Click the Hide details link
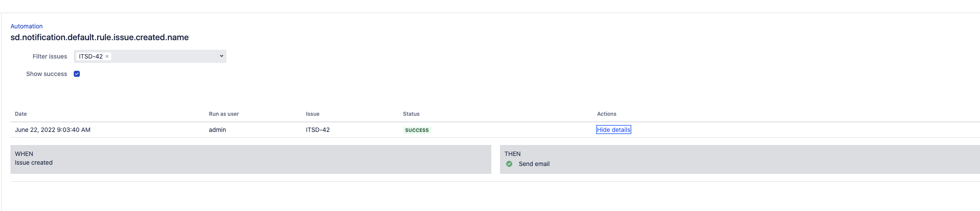This screenshot has height=211, width=980. (x=613, y=130)
